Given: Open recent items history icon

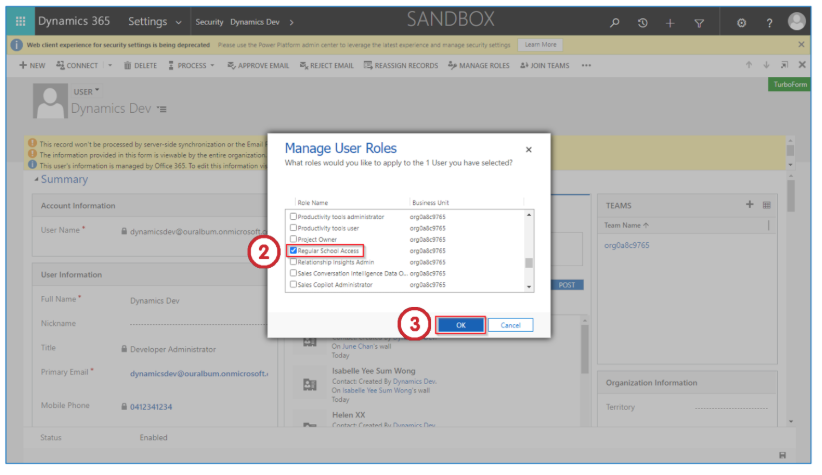Looking at the screenshot, I should pos(643,22).
